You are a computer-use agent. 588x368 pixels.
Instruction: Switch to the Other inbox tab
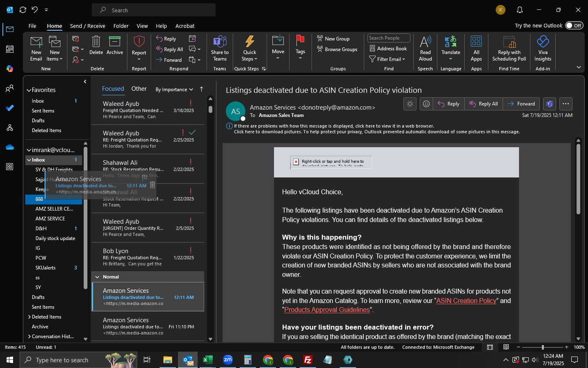139,89
